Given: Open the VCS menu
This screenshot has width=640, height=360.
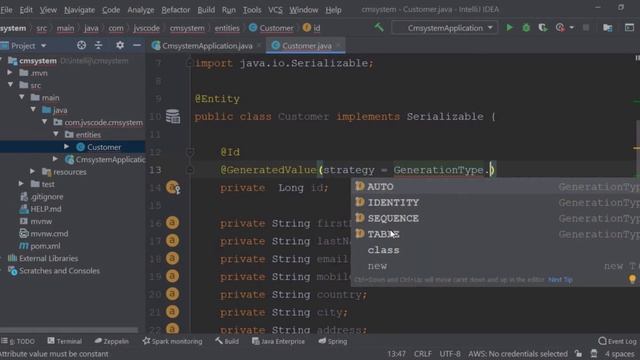Looking at the screenshot, I should [275, 10].
